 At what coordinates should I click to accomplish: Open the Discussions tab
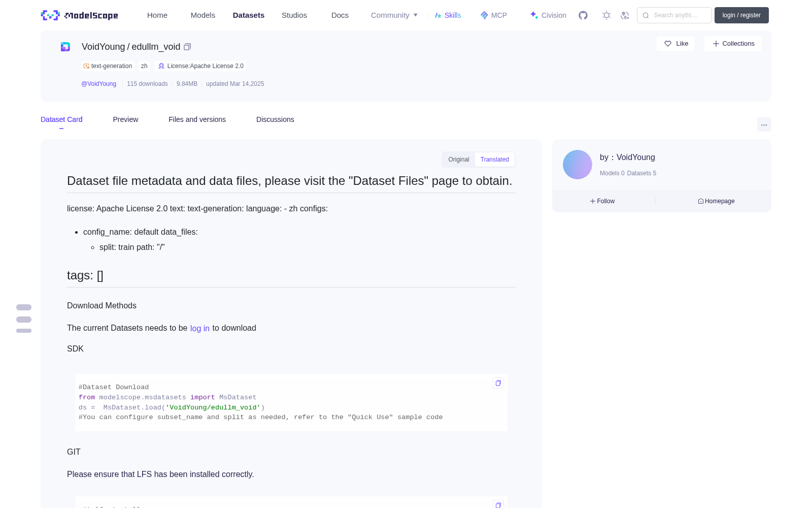tap(275, 119)
